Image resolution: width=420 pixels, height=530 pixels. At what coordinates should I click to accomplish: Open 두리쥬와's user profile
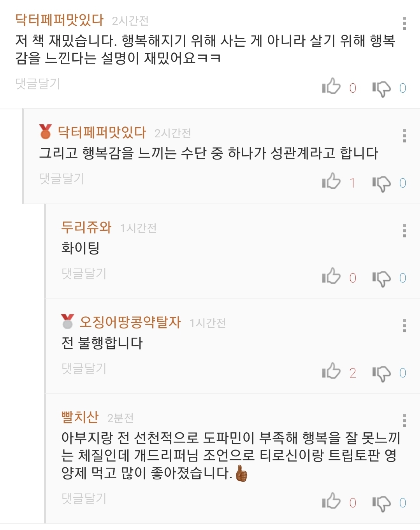[86, 227]
